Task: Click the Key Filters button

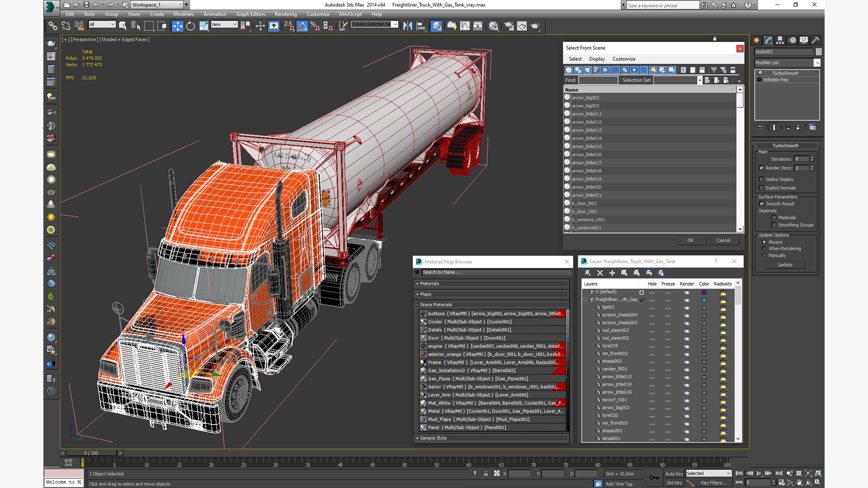Action: tap(714, 483)
